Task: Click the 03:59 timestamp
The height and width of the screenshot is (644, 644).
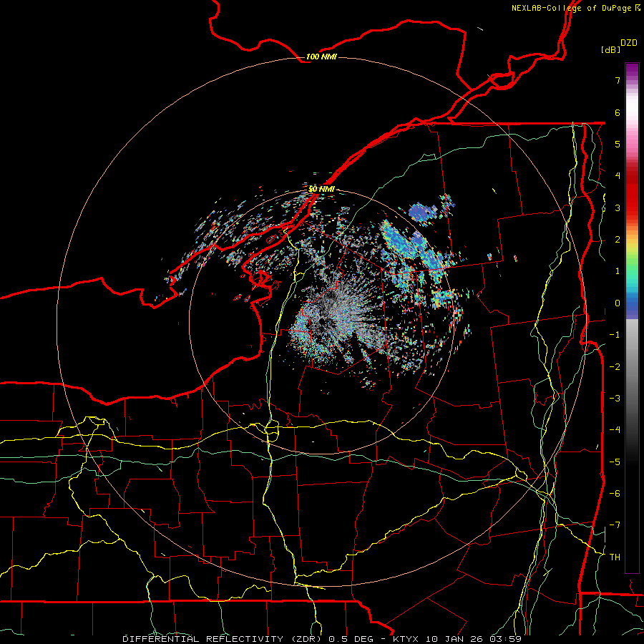Action: [506, 639]
